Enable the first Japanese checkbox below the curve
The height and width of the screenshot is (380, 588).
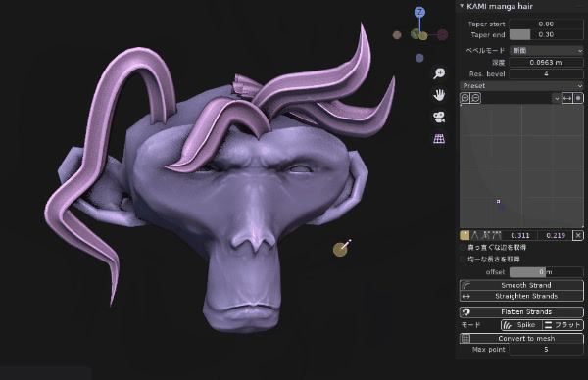[x=464, y=248]
